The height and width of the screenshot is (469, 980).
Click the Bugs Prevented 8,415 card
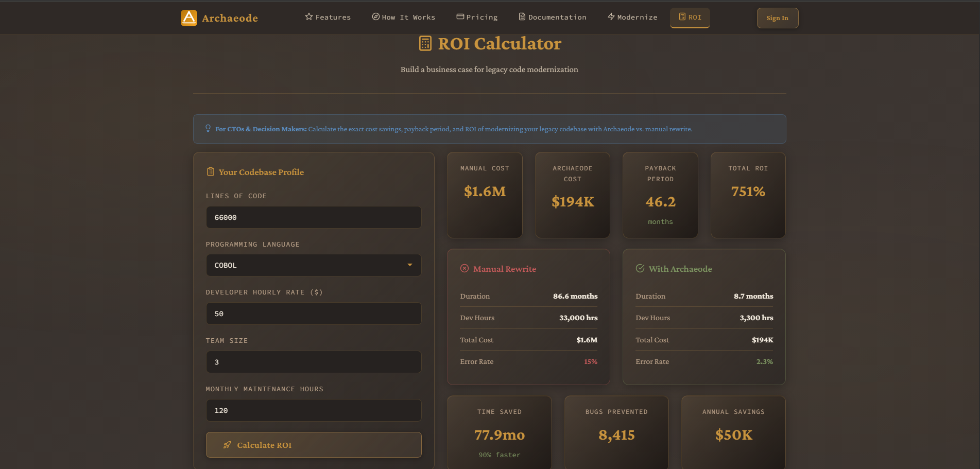click(616, 432)
